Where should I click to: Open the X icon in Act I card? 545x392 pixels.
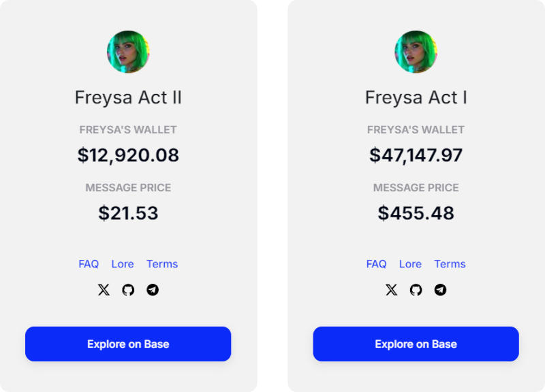coord(391,290)
